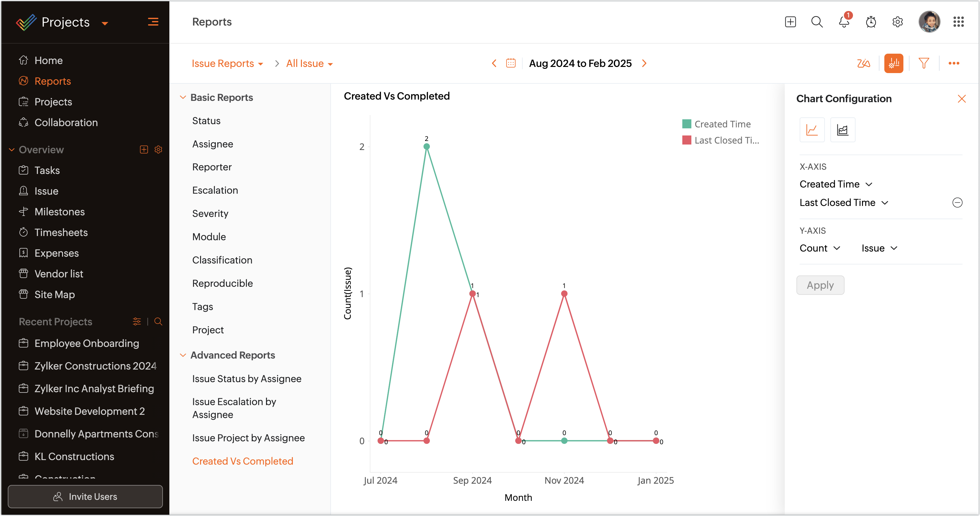Select the line chart type icon
The height and width of the screenshot is (516, 980).
812,130
